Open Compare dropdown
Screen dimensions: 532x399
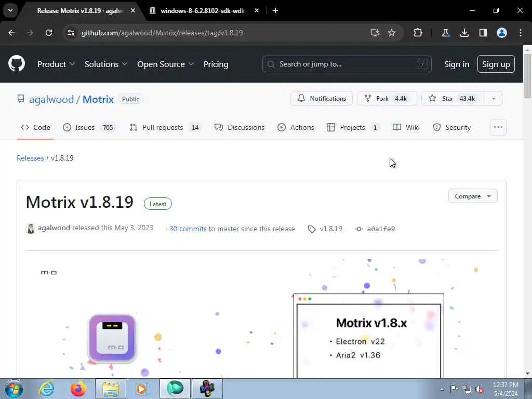(x=473, y=196)
